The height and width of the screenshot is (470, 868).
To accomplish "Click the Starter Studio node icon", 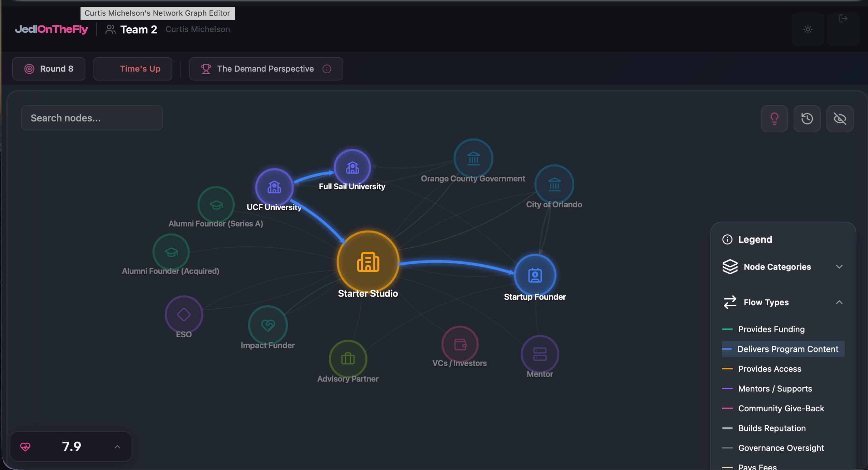I will (x=368, y=262).
